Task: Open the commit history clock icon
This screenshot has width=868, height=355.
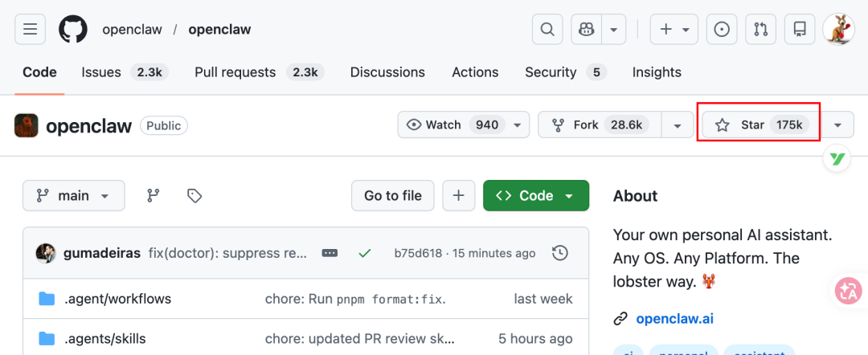Action: pyautogui.click(x=561, y=253)
